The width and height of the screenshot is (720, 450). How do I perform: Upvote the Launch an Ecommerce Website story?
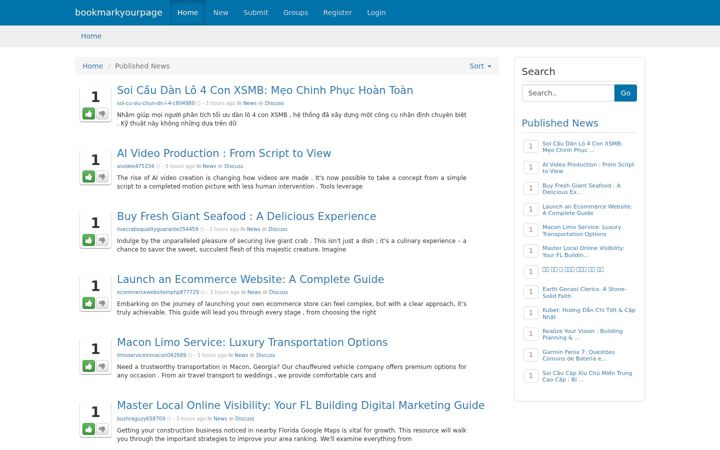coord(89,303)
